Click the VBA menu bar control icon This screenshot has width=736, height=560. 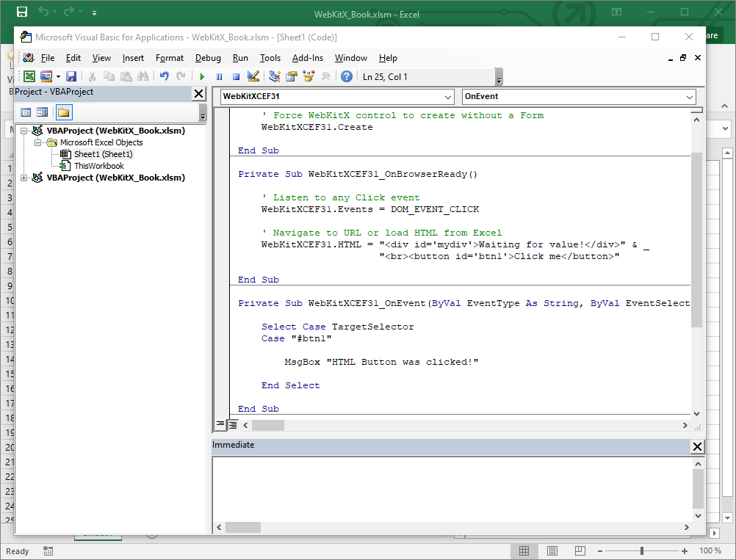pyautogui.click(x=29, y=58)
